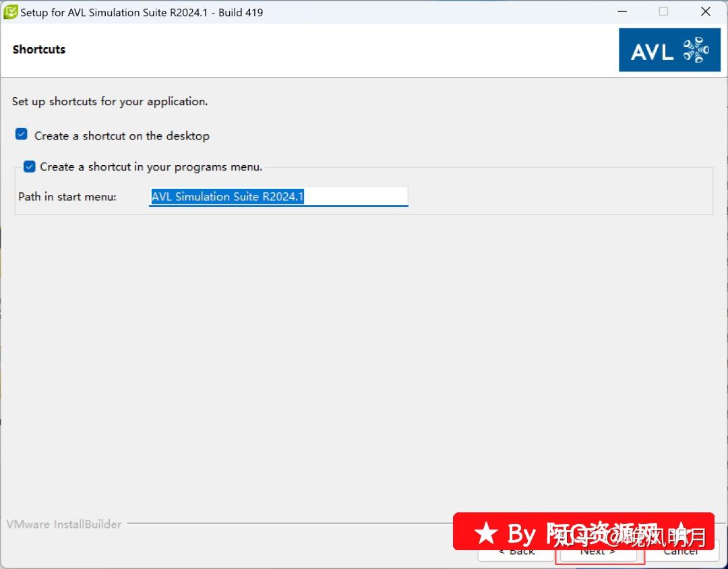Maximize the setup window

coord(663,11)
